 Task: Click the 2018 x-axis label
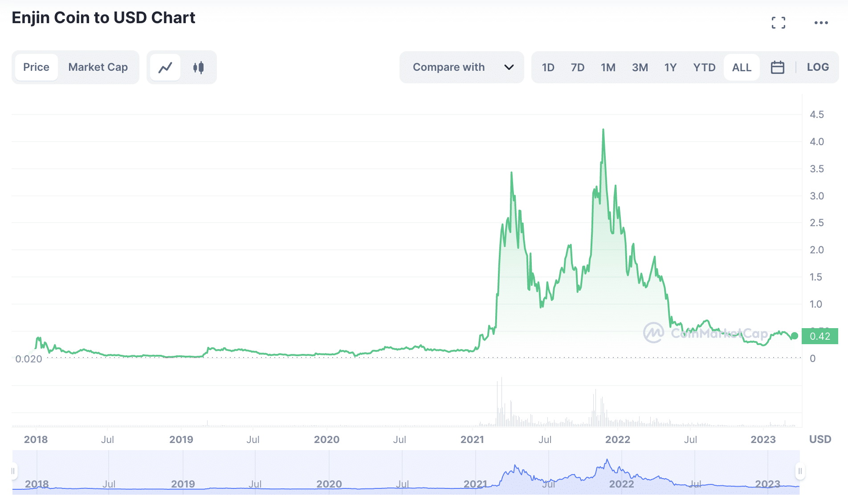click(x=36, y=439)
